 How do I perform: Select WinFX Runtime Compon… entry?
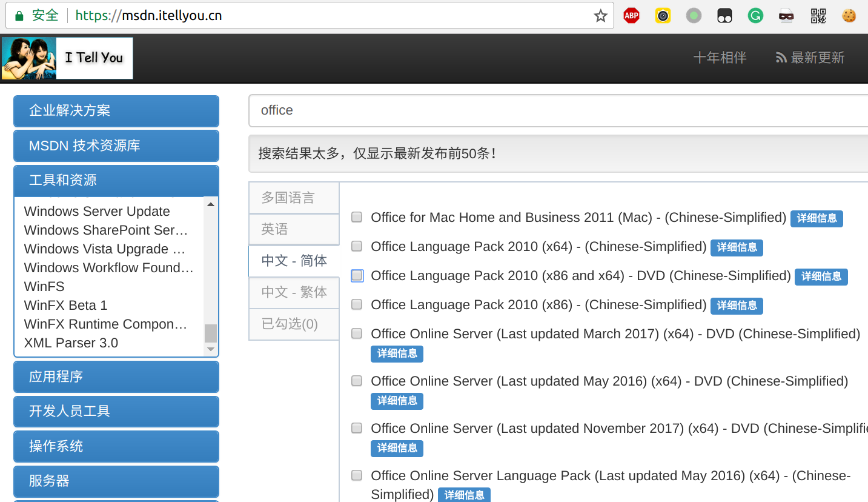(105, 324)
